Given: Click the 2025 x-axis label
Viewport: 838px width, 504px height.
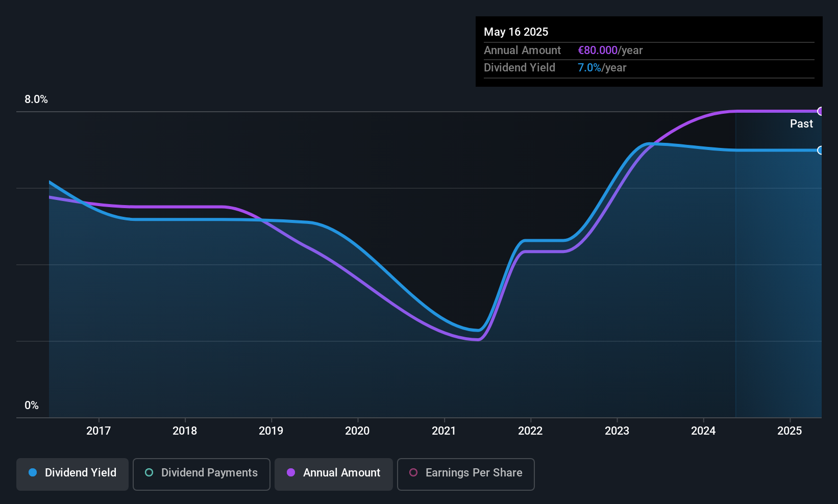Looking at the screenshot, I should coord(790,431).
